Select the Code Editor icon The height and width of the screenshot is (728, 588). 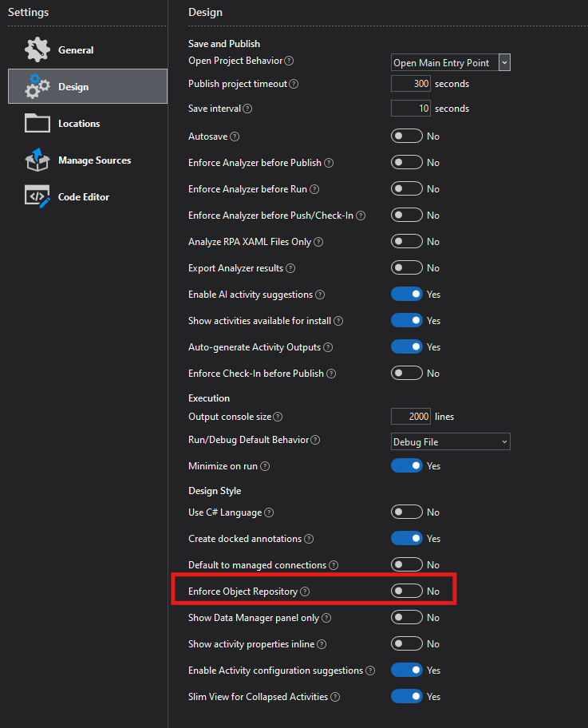coord(37,196)
